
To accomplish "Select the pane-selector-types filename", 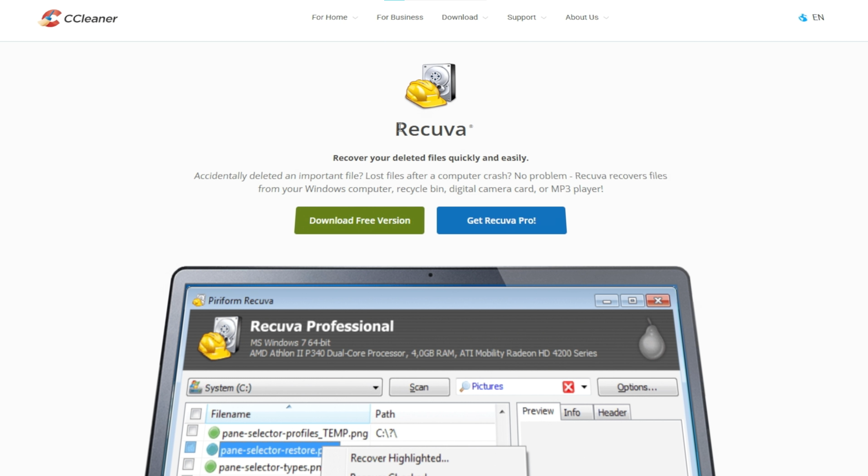I will [269, 467].
